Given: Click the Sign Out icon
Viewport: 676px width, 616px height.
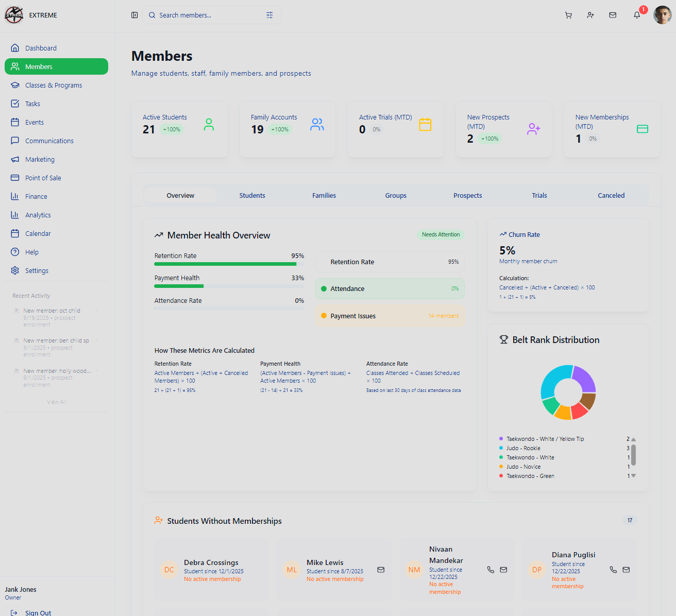Looking at the screenshot, I should (14, 612).
